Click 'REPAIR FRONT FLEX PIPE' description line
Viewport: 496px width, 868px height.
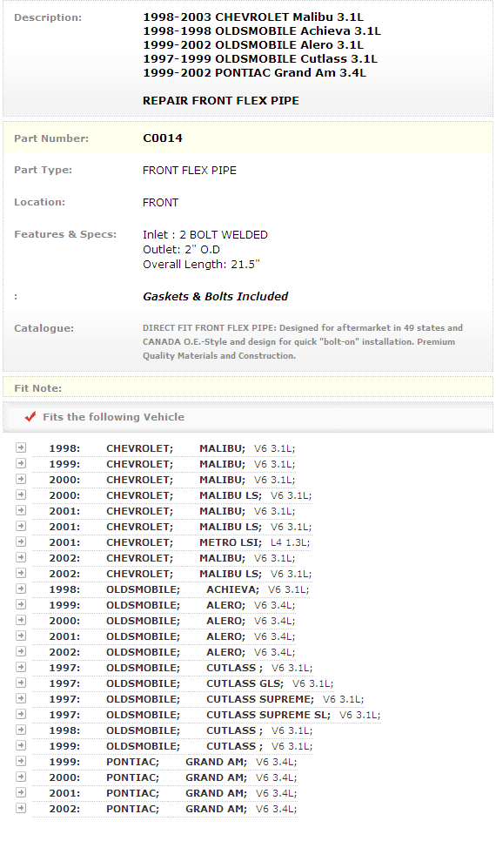point(221,101)
